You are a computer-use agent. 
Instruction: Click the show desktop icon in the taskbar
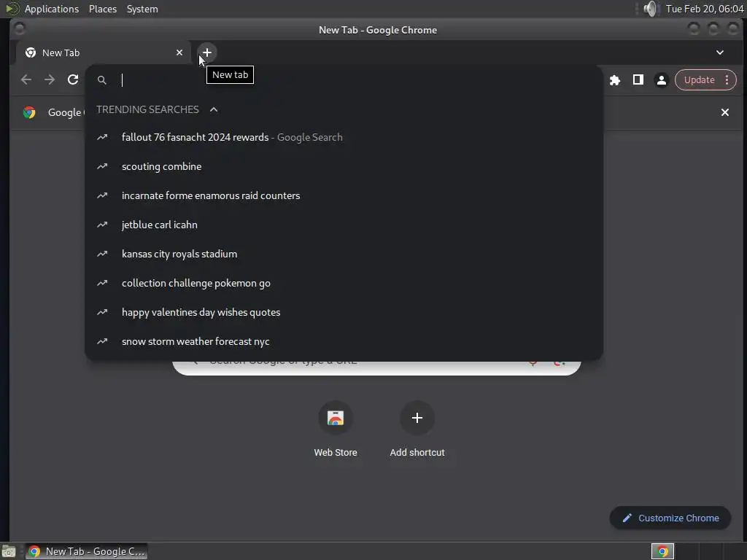[9, 551]
